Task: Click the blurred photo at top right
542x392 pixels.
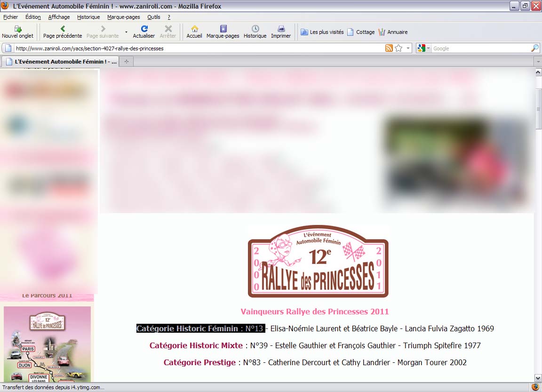Action: coord(456,161)
